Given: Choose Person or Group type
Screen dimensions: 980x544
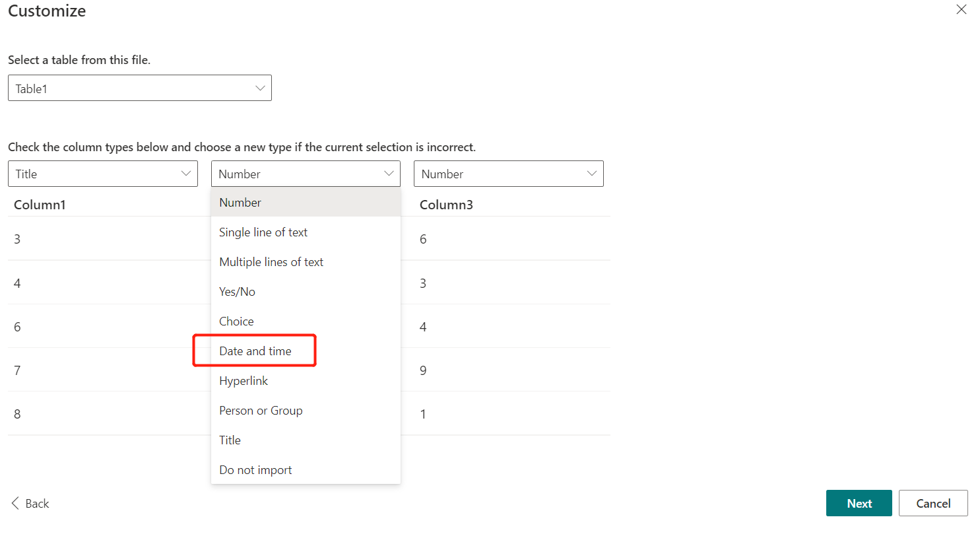Looking at the screenshot, I should click(306, 411).
